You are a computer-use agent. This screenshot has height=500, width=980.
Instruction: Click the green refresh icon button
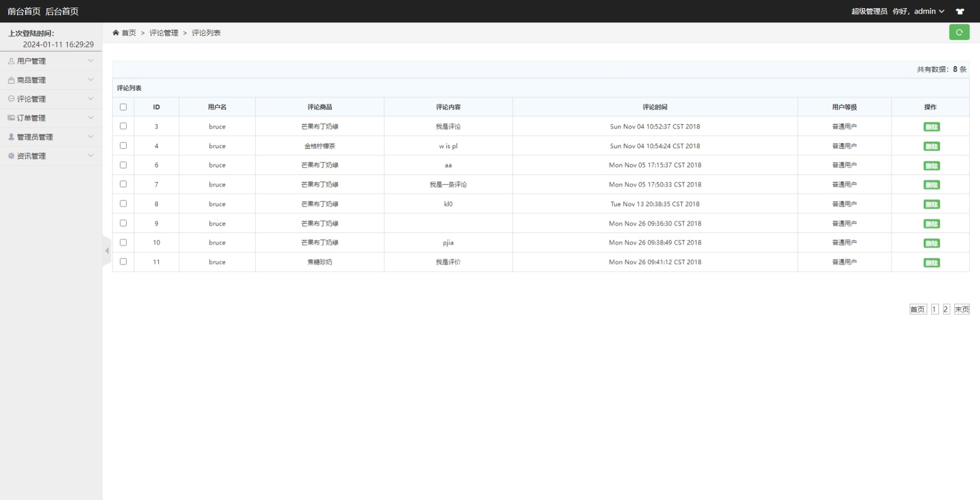coord(959,32)
